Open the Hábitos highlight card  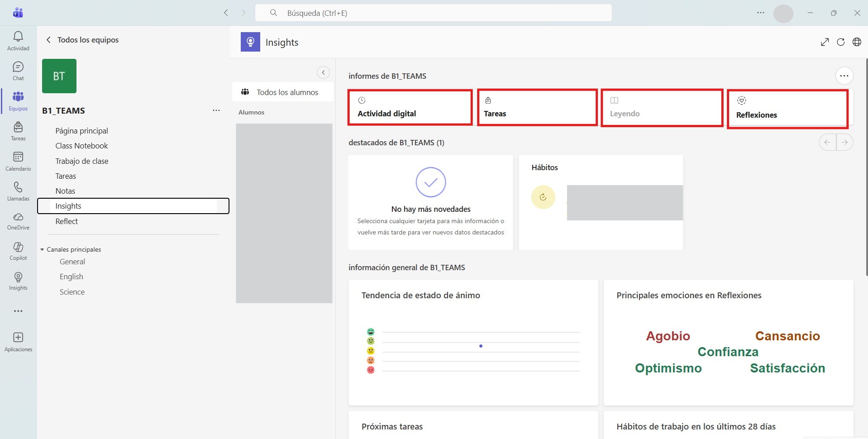pyautogui.click(x=601, y=202)
